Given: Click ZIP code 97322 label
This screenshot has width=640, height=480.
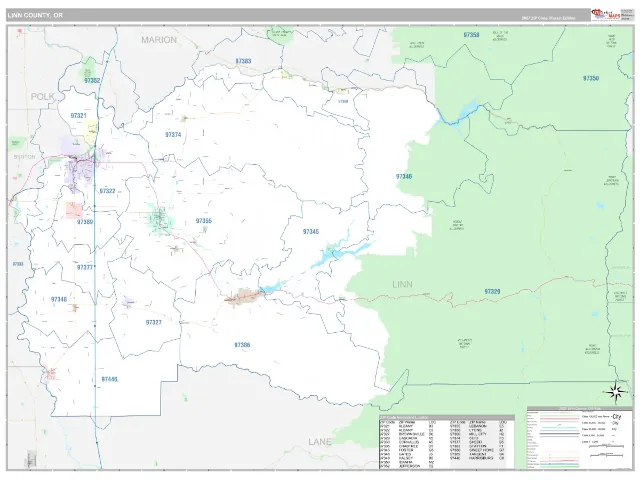Looking at the screenshot, I should click(107, 191).
